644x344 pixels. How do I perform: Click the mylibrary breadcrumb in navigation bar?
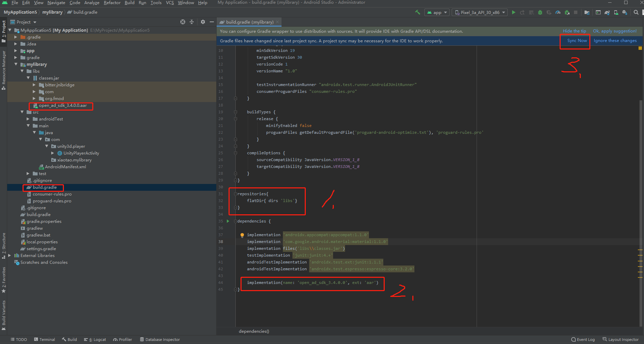(52, 12)
